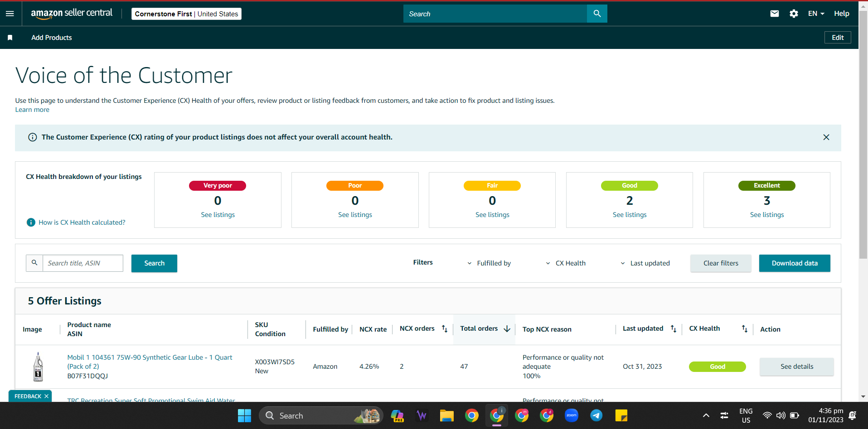
Task: Open How is CX Health calculated link
Action: click(82, 222)
